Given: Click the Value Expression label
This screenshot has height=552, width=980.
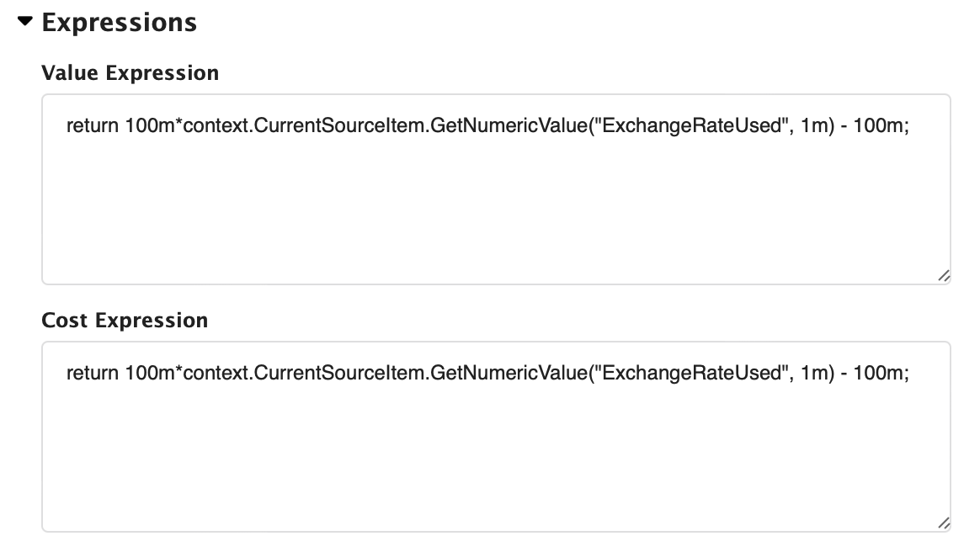Looking at the screenshot, I should pyautogui.click(x=130, y=73).
